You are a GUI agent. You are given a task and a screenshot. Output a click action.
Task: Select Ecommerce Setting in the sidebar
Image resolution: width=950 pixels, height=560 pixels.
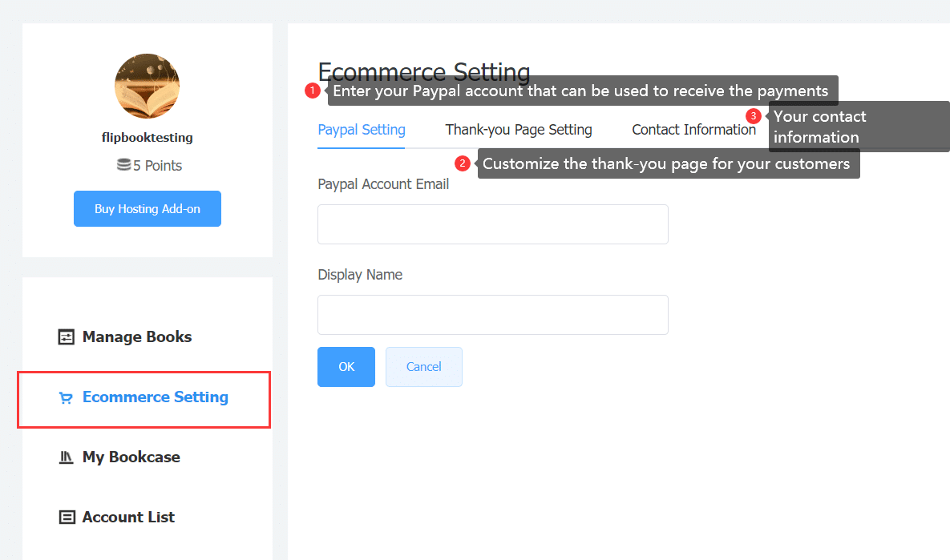tap(155, 397)
